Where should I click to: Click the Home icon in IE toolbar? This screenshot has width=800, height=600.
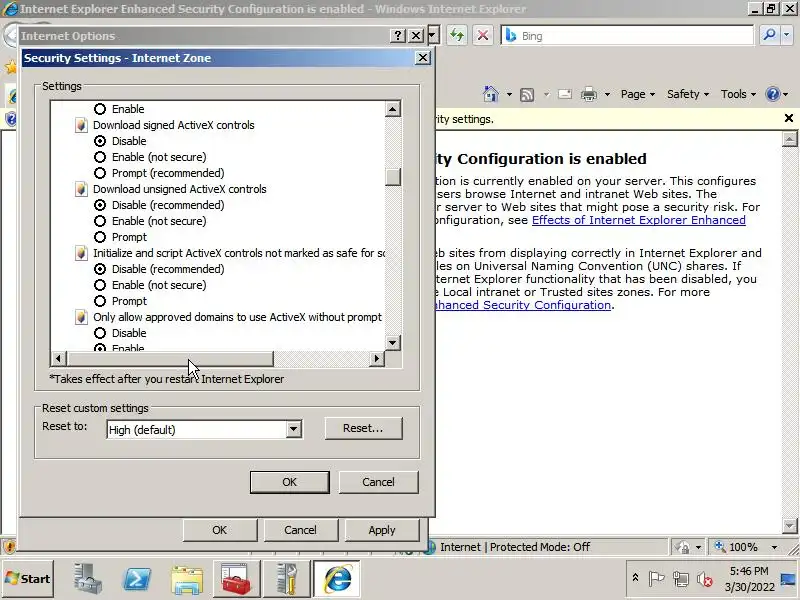click(x=490, y=94)
